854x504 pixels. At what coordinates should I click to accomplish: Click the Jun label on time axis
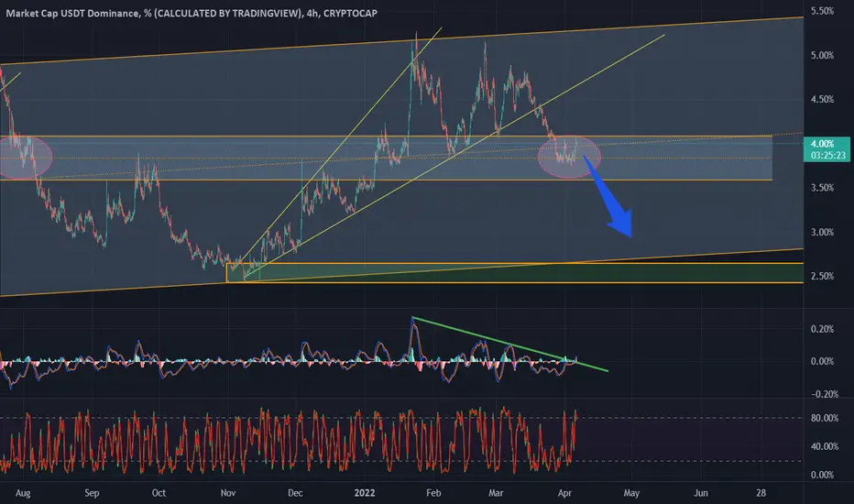point(700,493)
